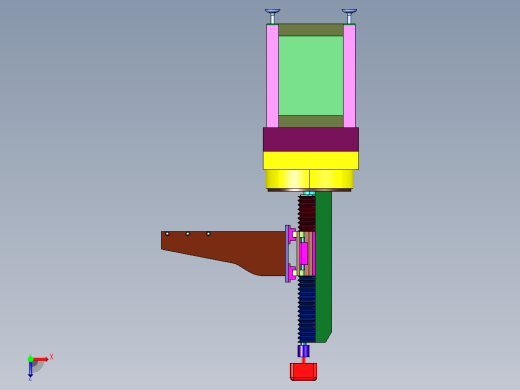The image size is (520, 390).
Task: Select the dark purple block
Action: (x=311, y=139)
